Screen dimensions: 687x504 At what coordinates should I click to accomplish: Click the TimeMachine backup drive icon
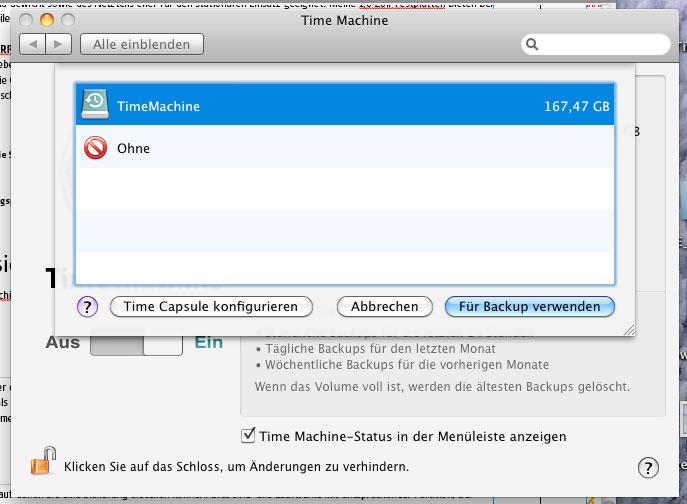(x=95, y=104)
